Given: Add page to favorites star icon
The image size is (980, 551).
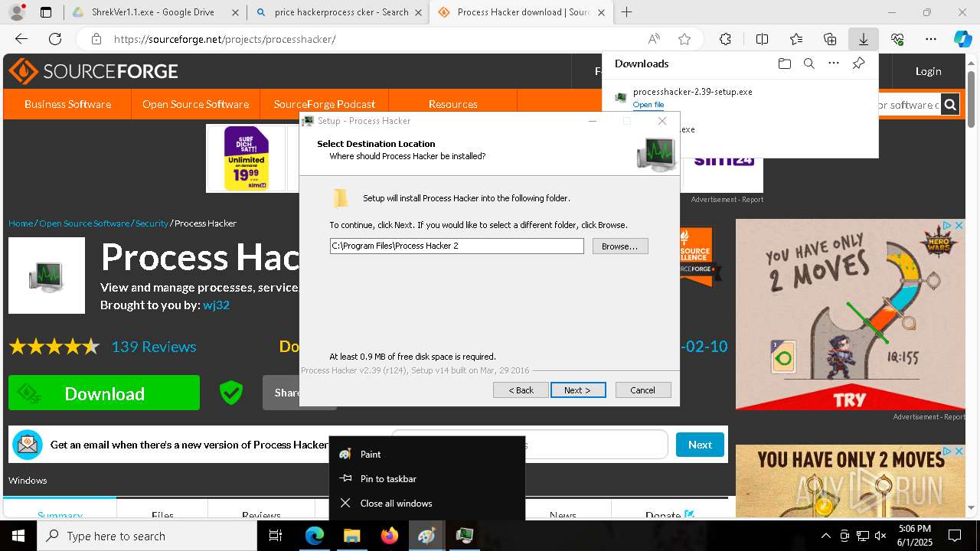Looking at the screenshot, I should (684, 39).
